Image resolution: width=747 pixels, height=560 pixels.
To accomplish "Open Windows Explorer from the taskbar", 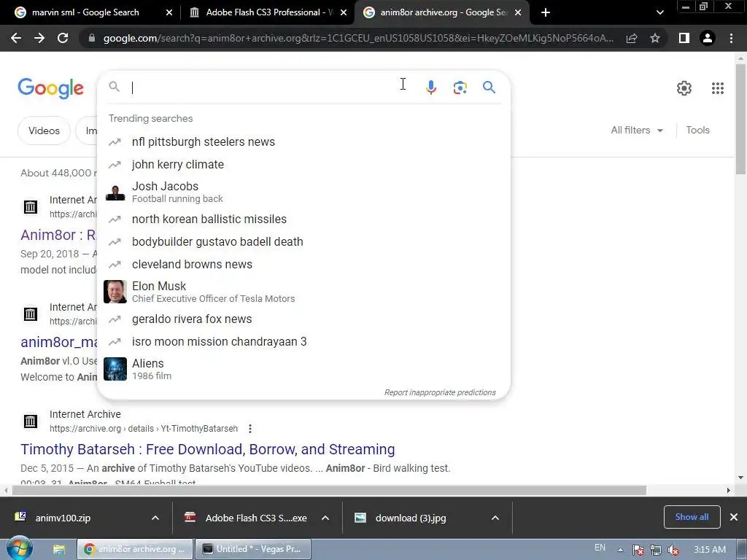I will 58,550.
